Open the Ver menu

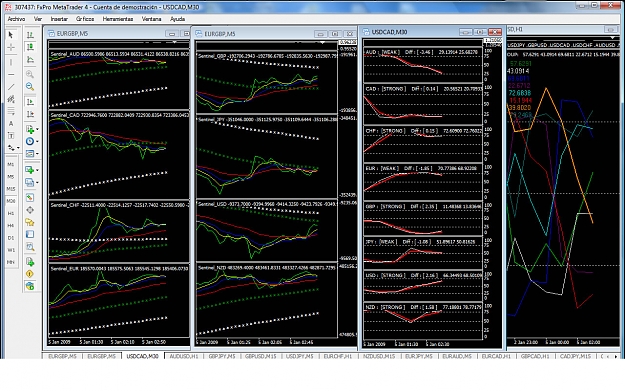pos(38,19)
